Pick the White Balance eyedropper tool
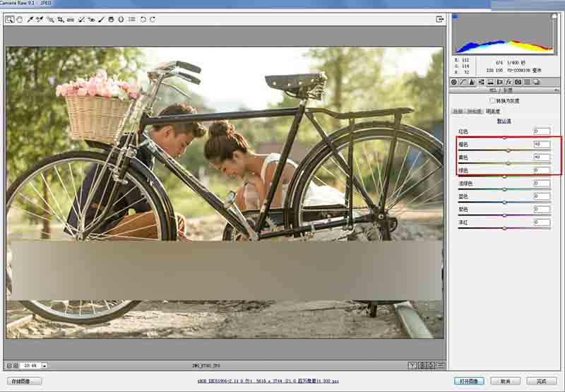Viewport: 565px width, 392px height. click(x=30, y=20)
